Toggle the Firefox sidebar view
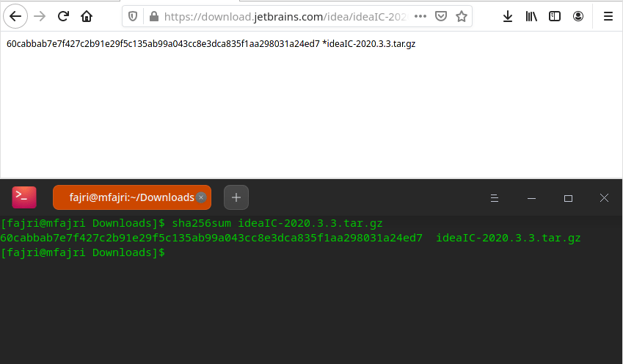This screenshot has width=623, height=364. [x=555, y=16]
